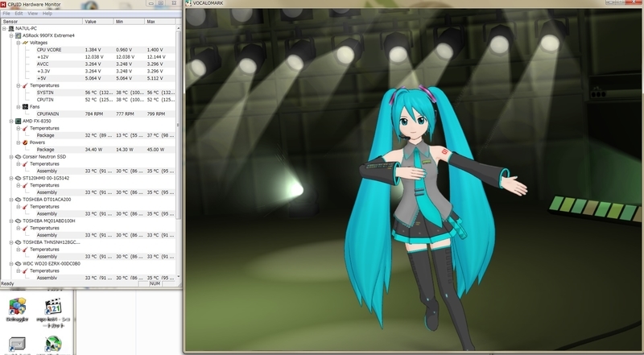Image resolution: width=644 pixels, height=355 pixels.
Task: Collapse the Voltages branch
Action: click(19, 43)
